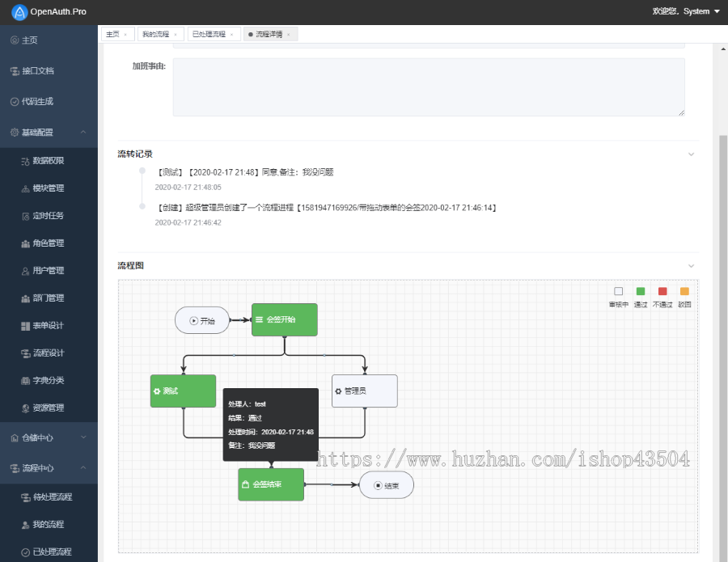The image size is (728, 562).
Task: Click the OpenAuth.Pro logo icon
Action: tap(19, 12)
